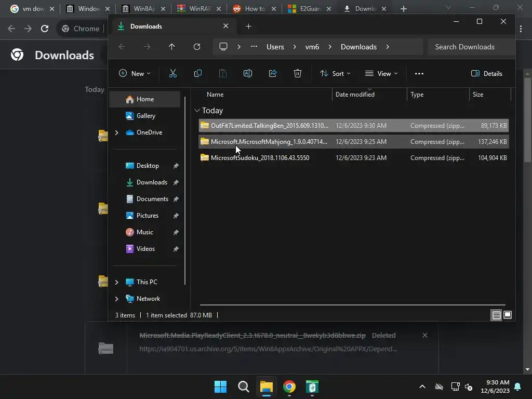Refresh the Downloads folder view
This screenshot has width=532, height=399.
(x=197, y=47)
